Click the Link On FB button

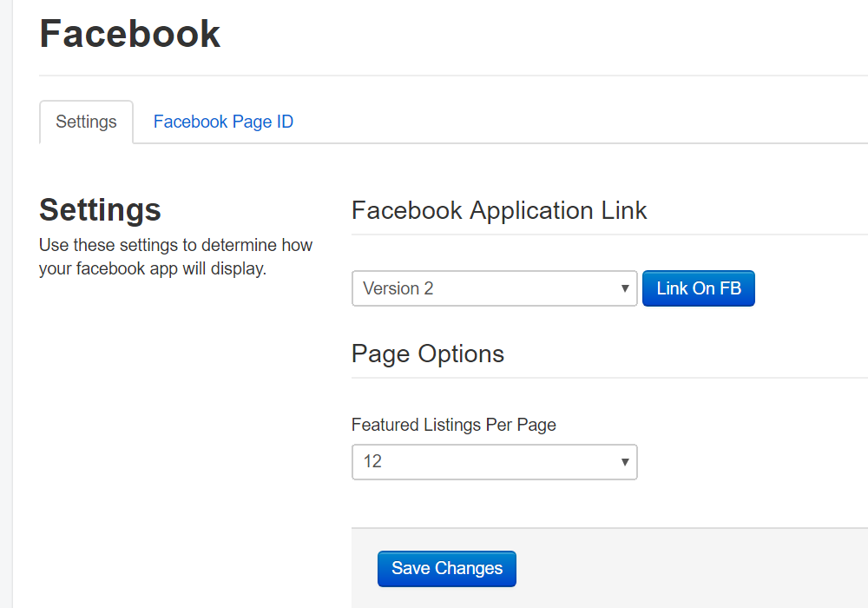699,288
